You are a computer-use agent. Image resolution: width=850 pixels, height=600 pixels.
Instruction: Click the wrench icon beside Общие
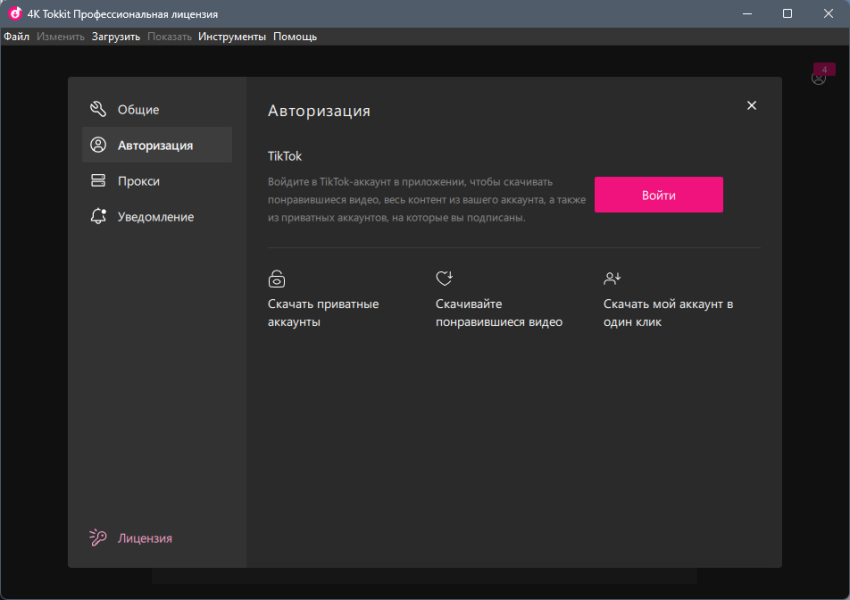(98, 109)
